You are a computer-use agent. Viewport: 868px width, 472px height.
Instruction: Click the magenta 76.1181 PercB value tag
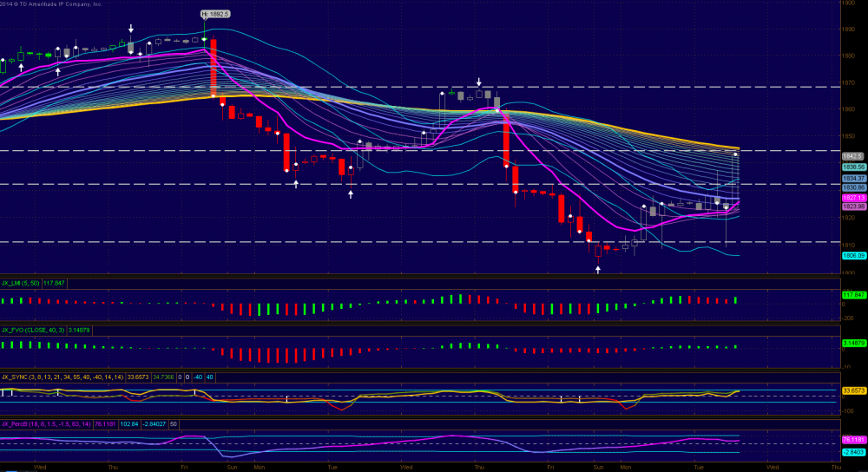pyautogui.click(x=854, y=440)
